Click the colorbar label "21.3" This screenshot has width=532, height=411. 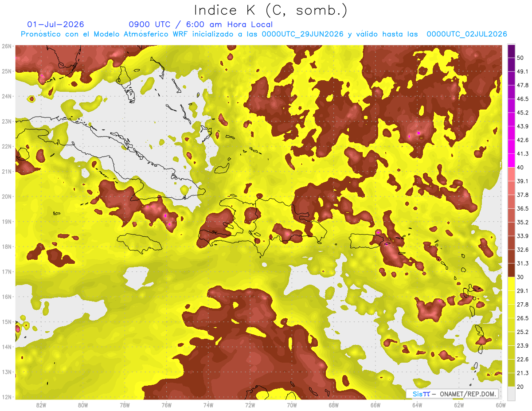coord(522,373)
